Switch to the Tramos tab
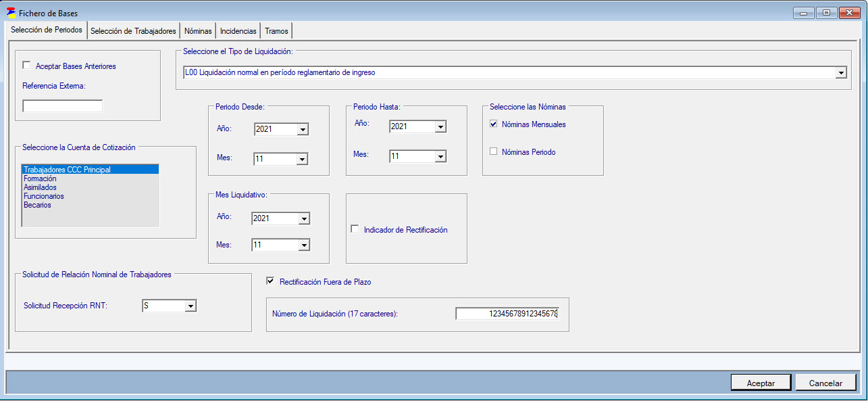Image resolution: width=868 pixels, height=401 pixels. click(x=276, y=31)
